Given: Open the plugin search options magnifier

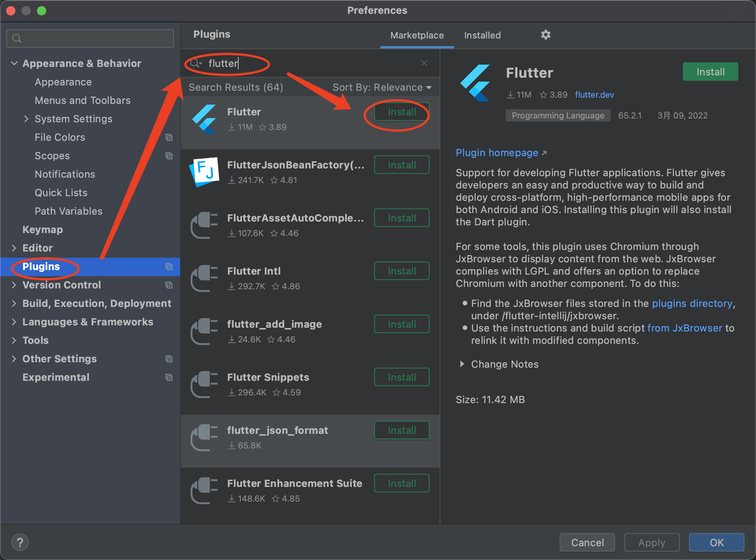Looking at the screenshot, I should pyautogui.click(x=196, y=63).
